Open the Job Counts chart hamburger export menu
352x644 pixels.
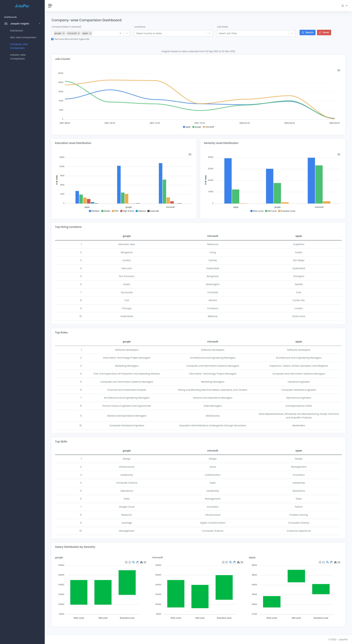339,70
